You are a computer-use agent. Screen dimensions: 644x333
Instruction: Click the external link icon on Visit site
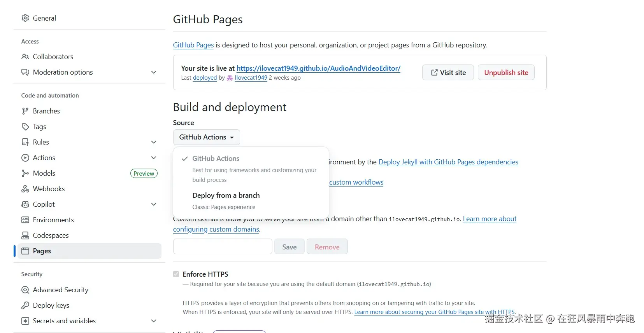pyautogui.click(x=434, y=73)
